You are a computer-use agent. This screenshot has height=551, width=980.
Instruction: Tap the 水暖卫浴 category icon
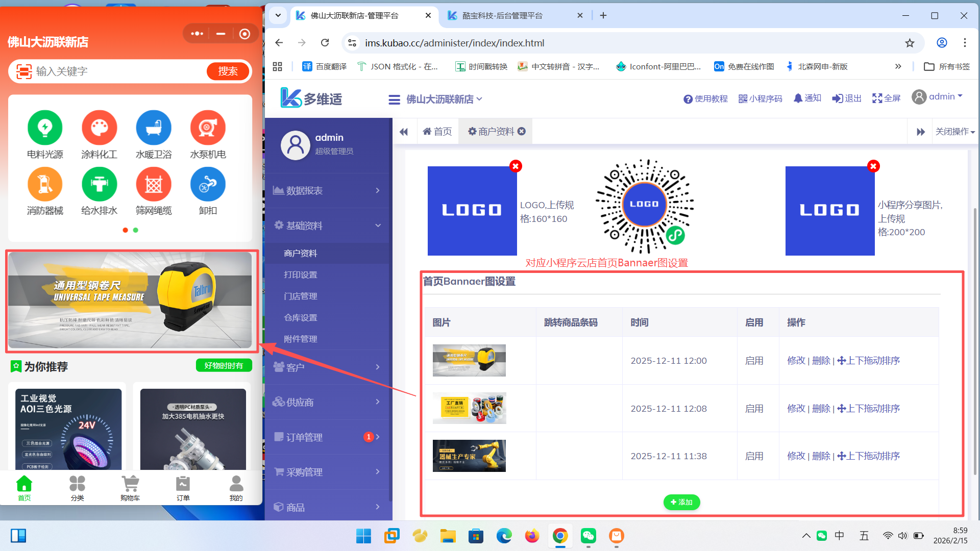pos(154,128)
